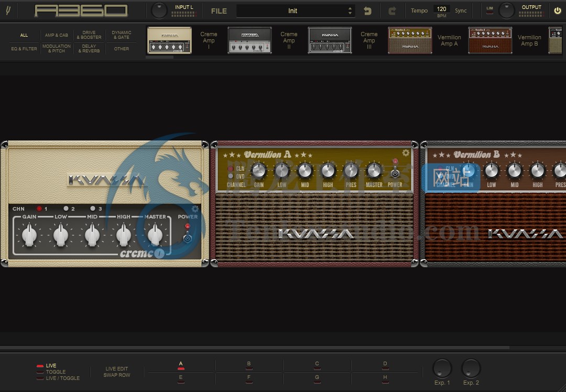
Task: Click Vermilion A GAIN knob
Action: [x=258, y=170]
